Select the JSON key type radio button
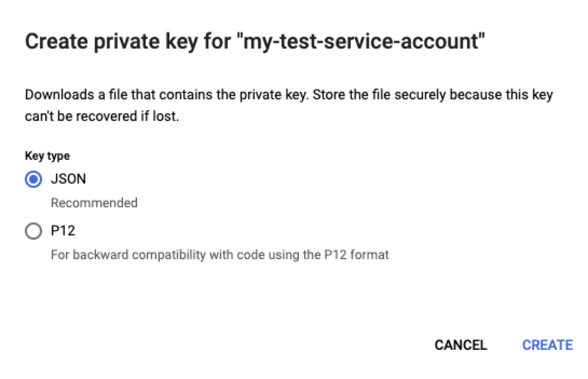Viewport: 588px width, 379px height. point(33,179)
